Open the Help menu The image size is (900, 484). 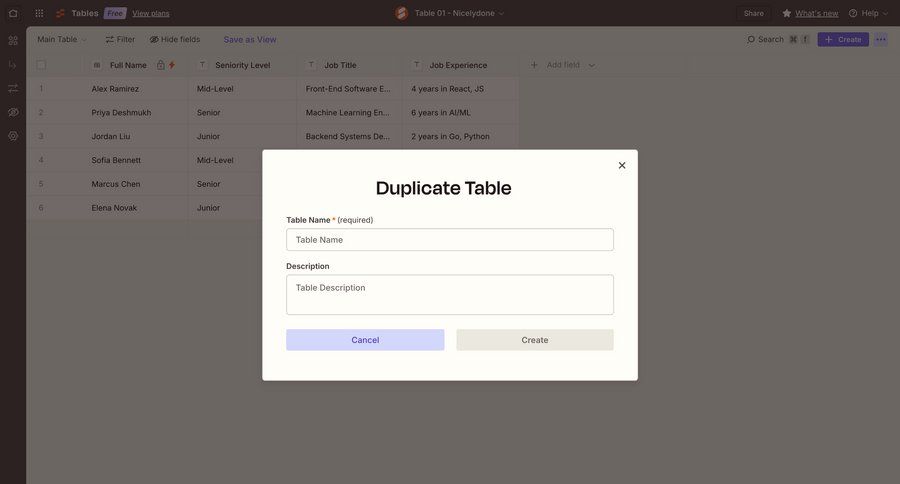click(868, 13)
